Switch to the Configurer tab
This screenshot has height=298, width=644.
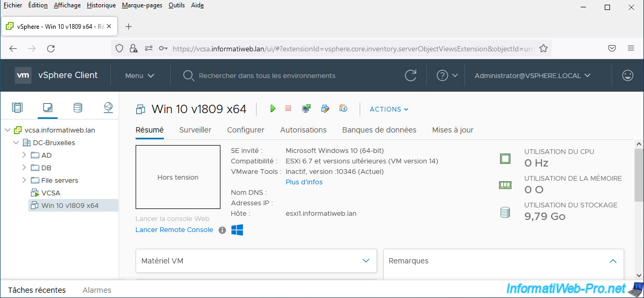(246, 130)
